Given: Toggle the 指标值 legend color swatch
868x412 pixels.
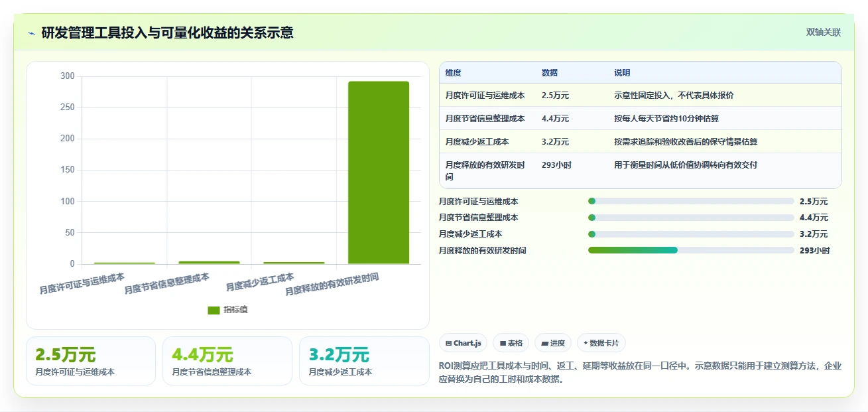Looking at the screenshot, I should [x=214, y=310].
